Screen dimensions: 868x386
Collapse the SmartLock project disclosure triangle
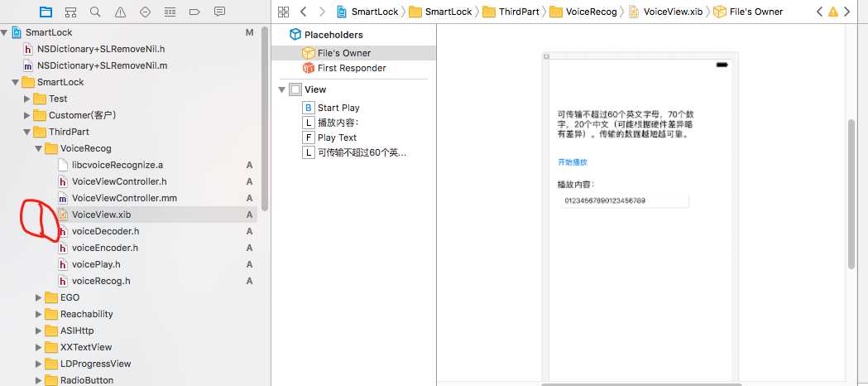[x=4, y=32]
